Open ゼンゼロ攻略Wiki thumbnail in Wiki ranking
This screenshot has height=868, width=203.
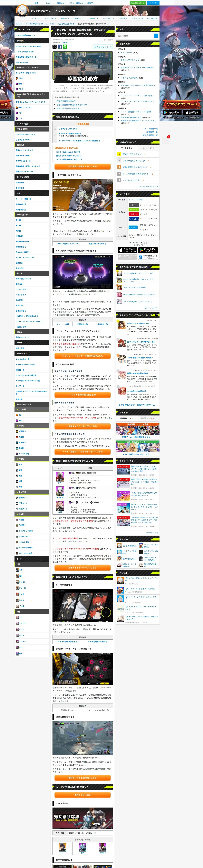click(x=120, y=273)
